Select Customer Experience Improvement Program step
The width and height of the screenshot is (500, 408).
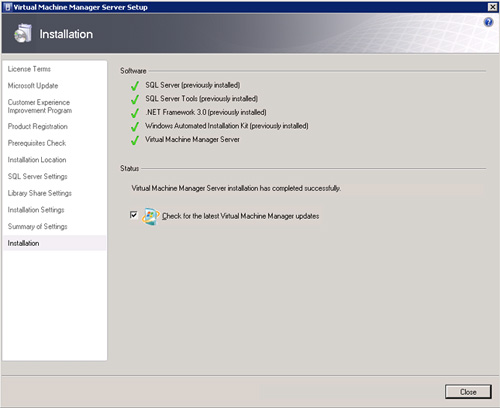(x=39, y=106)
